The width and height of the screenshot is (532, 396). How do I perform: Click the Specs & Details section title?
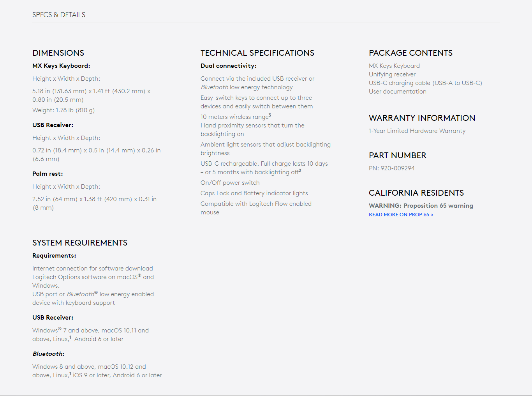point(59,15)
